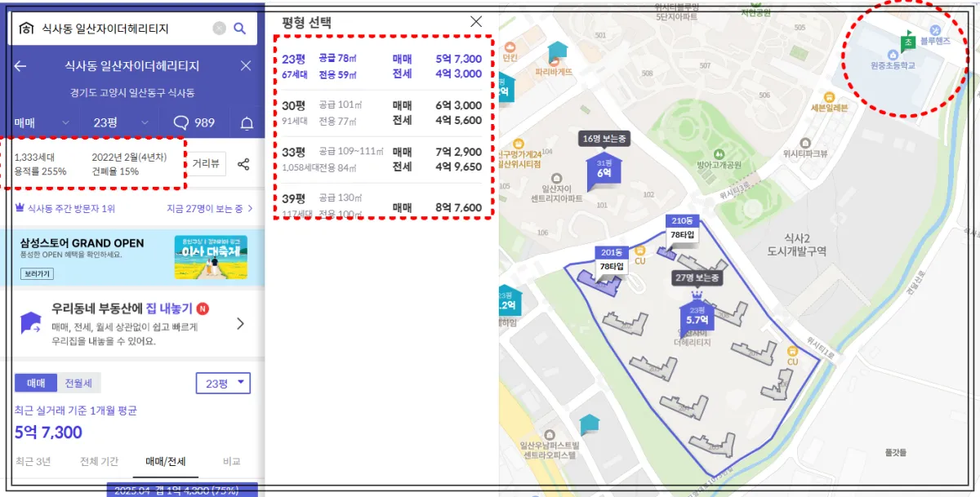This screenshot has height=497, width=980.
Task: Switch to the 전체 기간 tab
Action: click(99, 461)
